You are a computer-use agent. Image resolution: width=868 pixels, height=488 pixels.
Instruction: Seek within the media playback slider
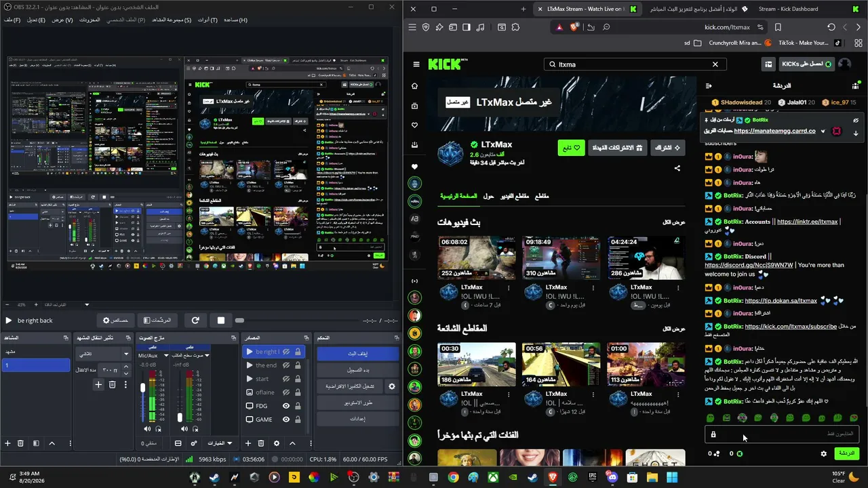297,321
